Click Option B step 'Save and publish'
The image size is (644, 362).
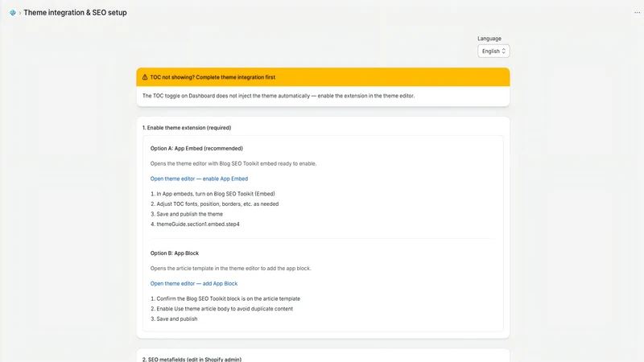(174, 319)
